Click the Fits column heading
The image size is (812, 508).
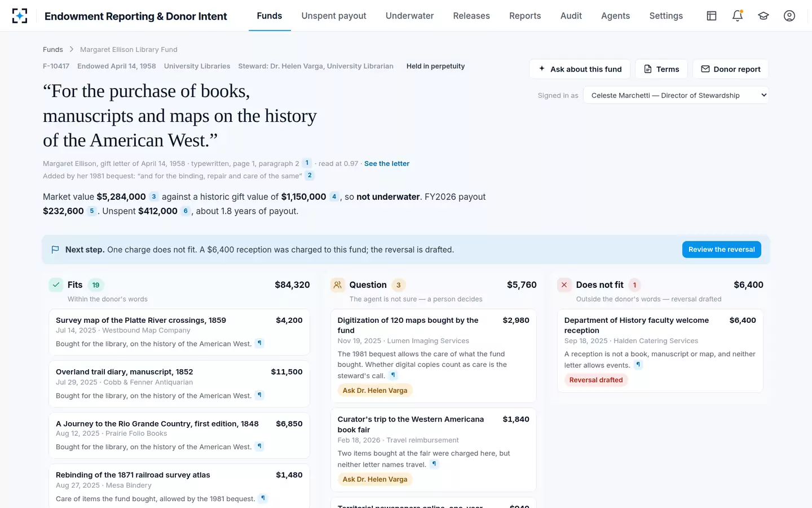tap(75, 285)
